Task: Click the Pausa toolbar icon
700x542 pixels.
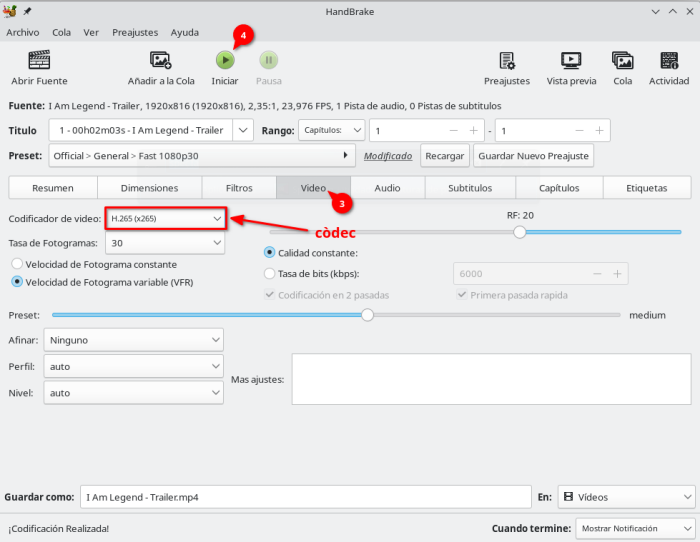Action: click(x=269, y=60)
